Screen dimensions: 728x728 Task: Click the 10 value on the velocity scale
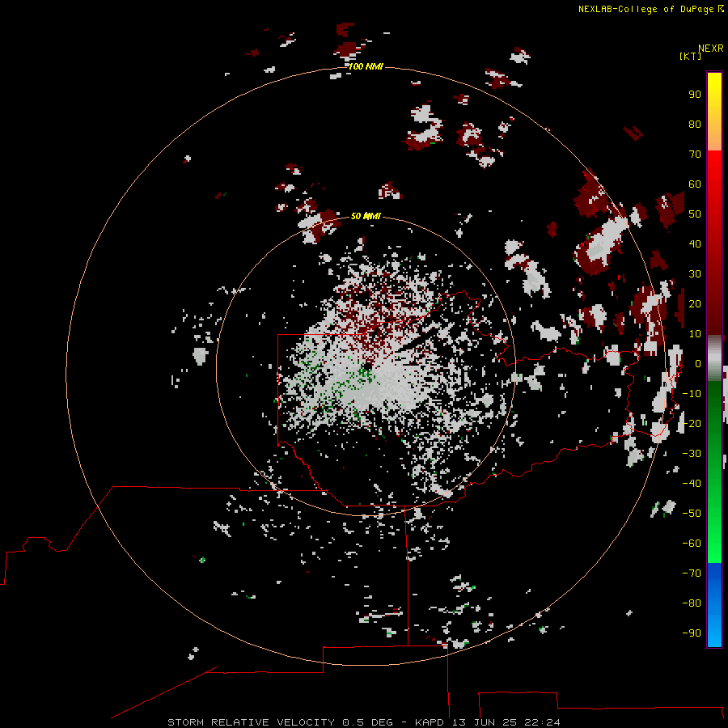pos(695,334)
